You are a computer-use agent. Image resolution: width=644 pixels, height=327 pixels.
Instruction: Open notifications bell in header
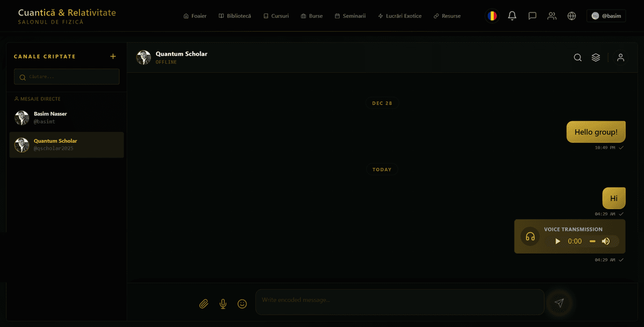point(512,16)
